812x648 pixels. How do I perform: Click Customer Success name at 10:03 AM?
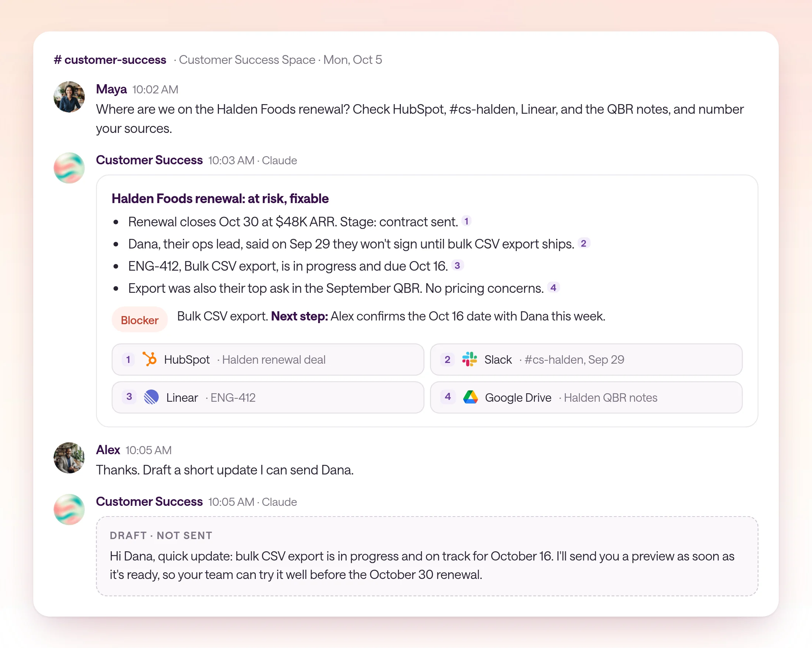pyautogui.click(x=149, y=160)
